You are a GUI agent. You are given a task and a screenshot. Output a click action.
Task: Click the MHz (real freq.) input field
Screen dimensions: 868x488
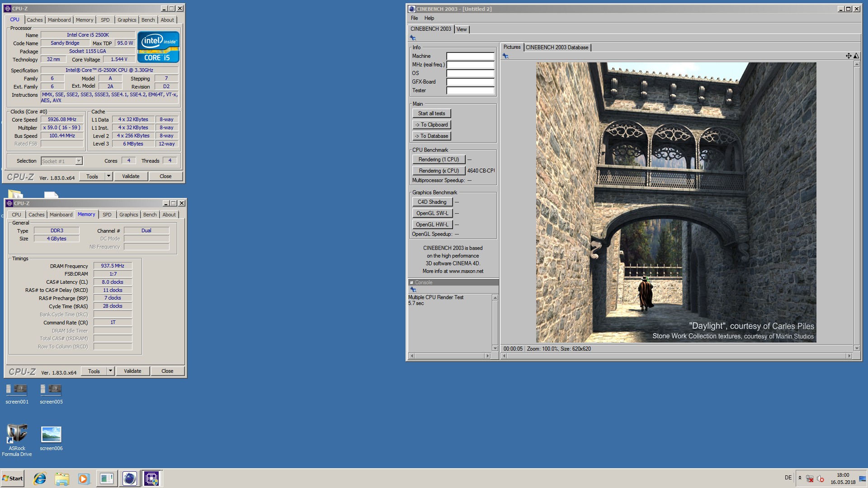click(x=470, y=65)
